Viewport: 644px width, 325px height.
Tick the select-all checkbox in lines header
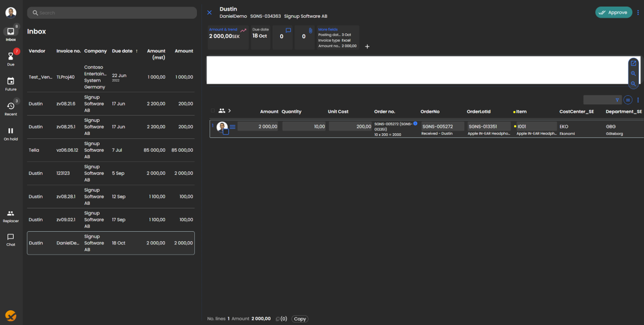pyautogui.click(x=213, y=111)
